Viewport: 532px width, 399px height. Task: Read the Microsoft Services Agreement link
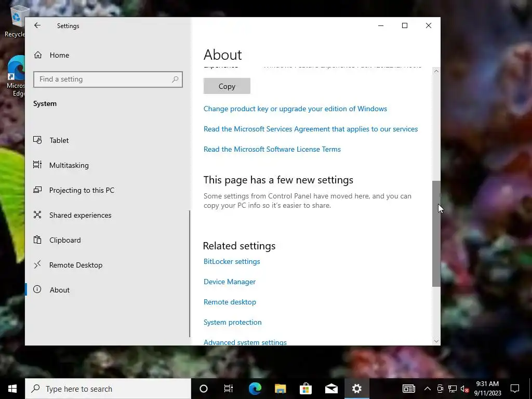(311, 129)
